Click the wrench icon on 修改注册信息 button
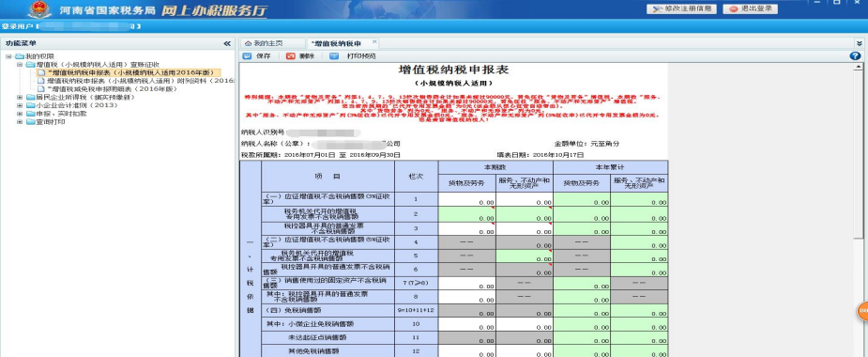The width and height of the screenshot is (868, 357). pos(657,9)
